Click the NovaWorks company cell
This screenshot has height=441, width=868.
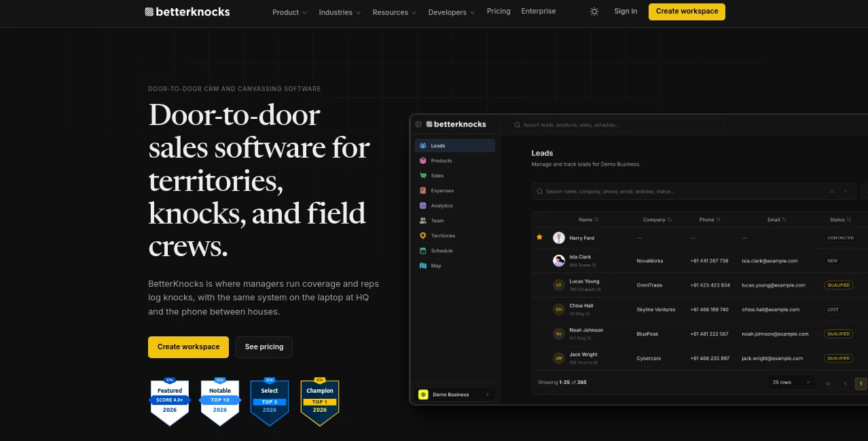tap(650, 261)
